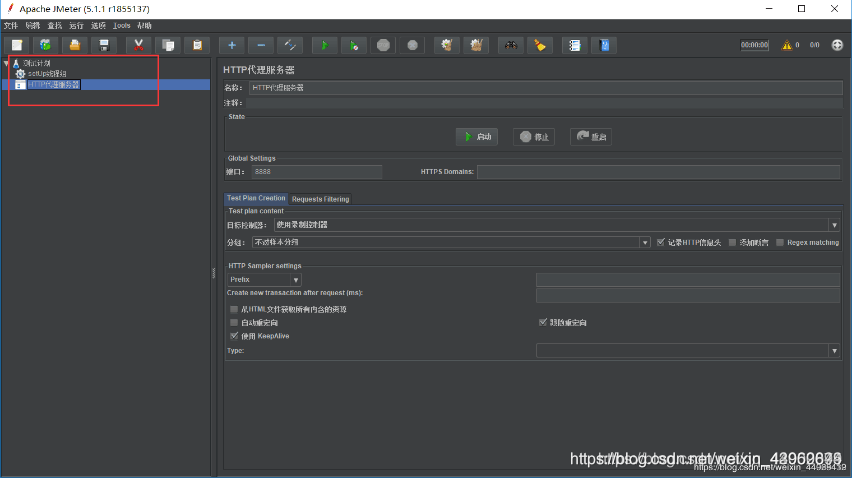Click the Toggle enable/disable toolbar icon
This screenshot has height=478, width=852.
pos(290,45)
